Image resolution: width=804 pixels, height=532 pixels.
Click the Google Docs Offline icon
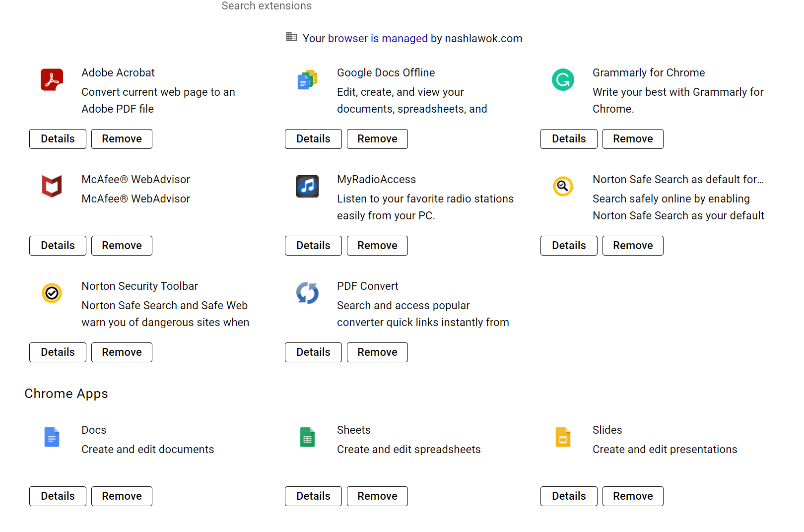tap(307, 80)
